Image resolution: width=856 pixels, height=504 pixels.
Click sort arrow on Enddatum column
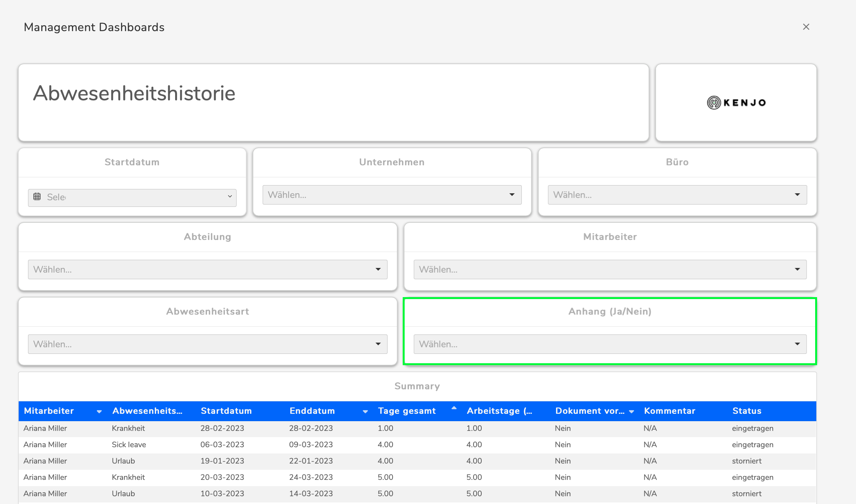(x=365, y=411)
